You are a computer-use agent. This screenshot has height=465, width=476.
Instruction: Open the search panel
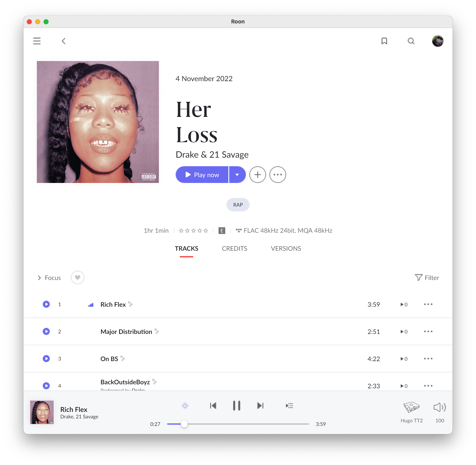(411, 41)
